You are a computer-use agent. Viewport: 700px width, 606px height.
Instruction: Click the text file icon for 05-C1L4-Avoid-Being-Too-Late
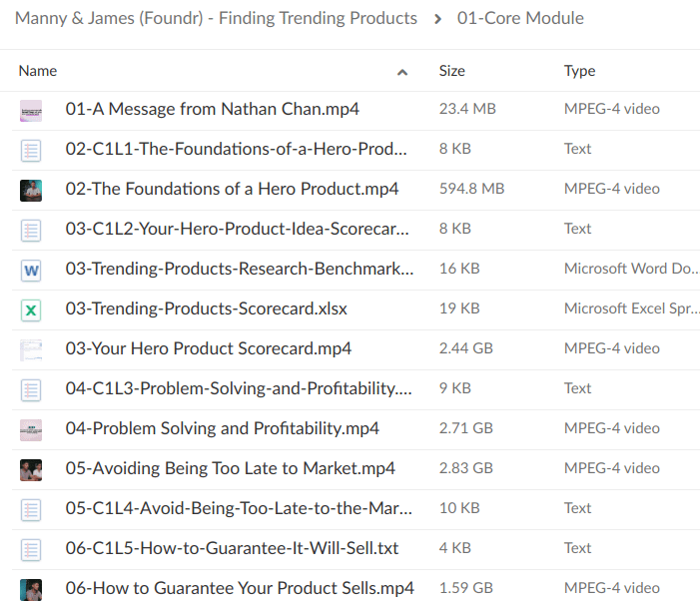[x=31, y=509]
